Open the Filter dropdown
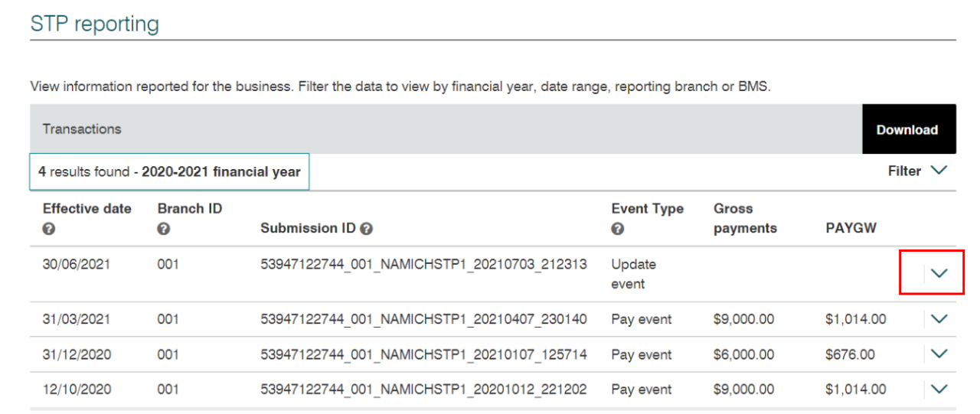 tap(917, 171)
